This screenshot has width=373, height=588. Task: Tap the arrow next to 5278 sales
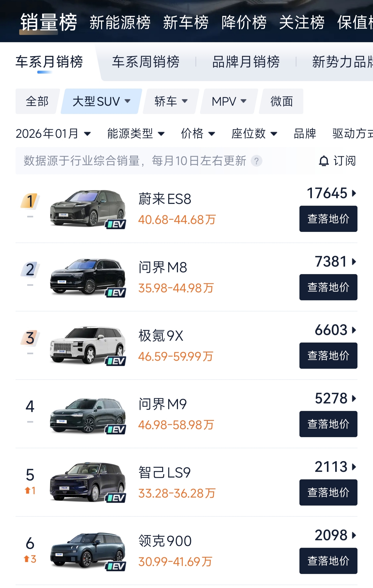click(x=354, y=399)
